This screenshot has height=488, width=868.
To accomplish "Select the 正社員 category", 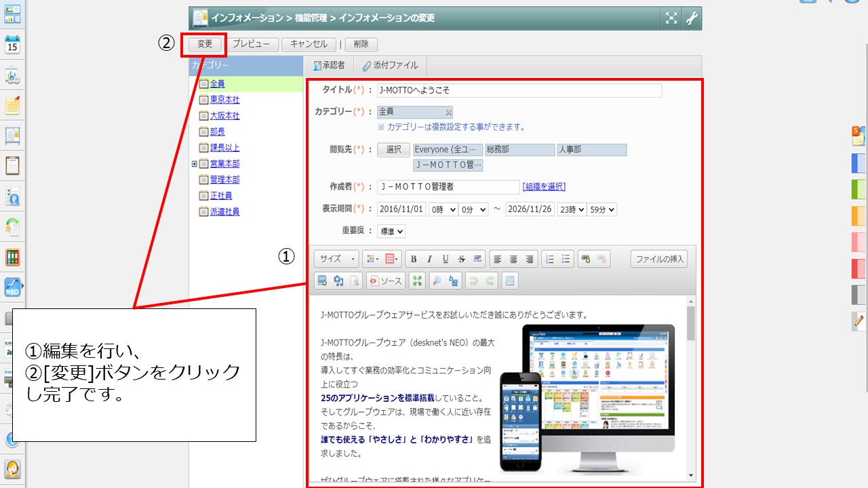I will 221,196.
